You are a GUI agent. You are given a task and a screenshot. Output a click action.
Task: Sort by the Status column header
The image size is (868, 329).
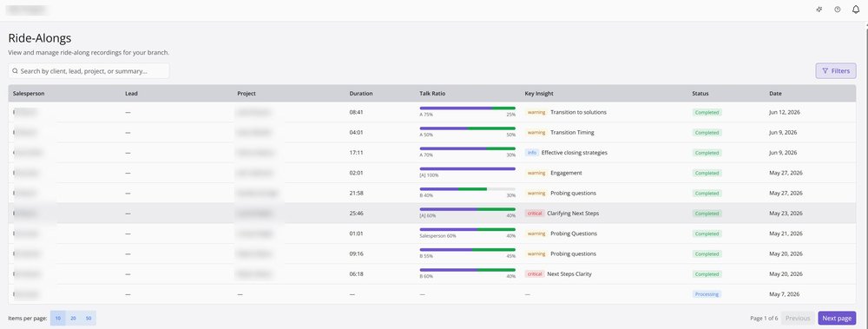(x=700, y=94)
